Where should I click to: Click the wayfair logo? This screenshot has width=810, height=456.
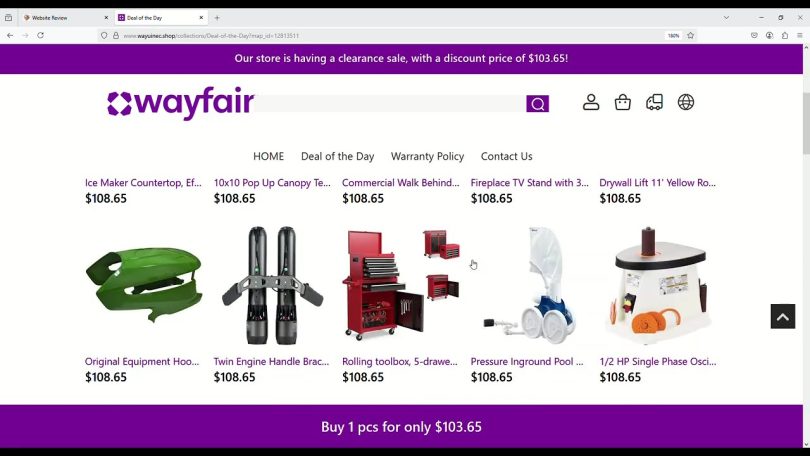[x=180, y=103]
